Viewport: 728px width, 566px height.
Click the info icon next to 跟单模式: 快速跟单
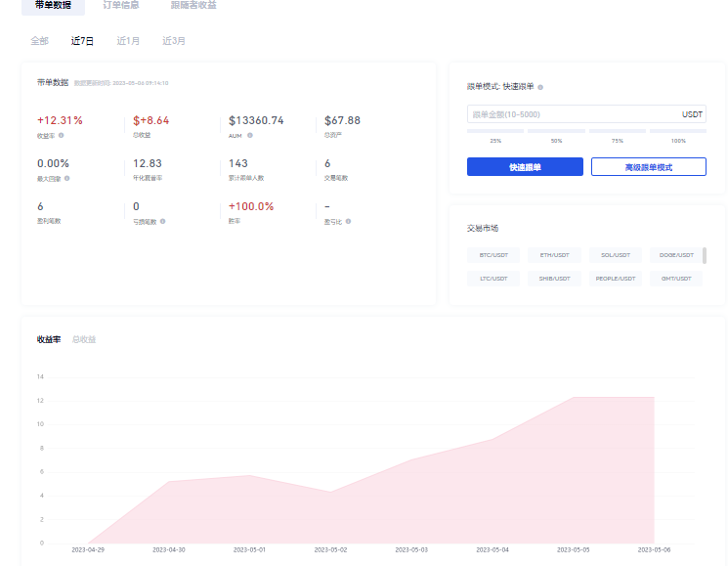coord(540,87)
